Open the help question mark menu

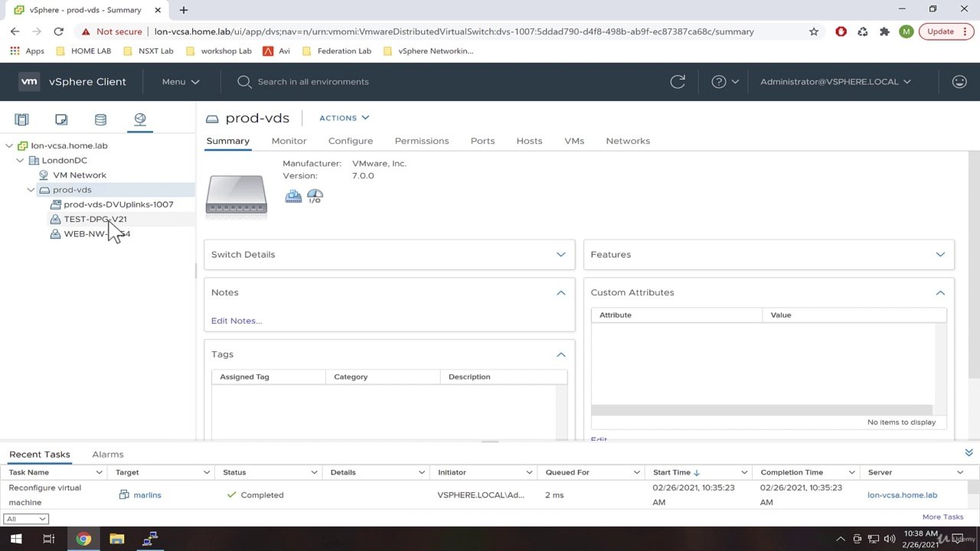[724, 81]
